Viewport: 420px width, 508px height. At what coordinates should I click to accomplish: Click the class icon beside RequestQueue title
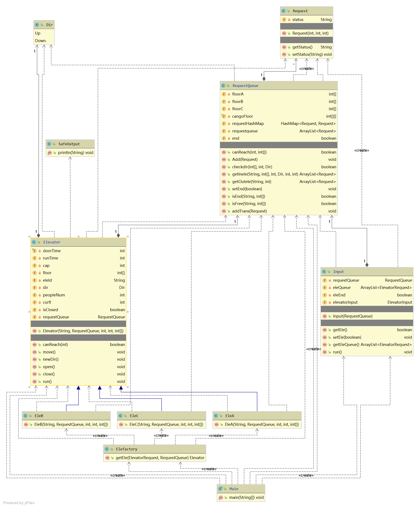click(x=223, y=86)
